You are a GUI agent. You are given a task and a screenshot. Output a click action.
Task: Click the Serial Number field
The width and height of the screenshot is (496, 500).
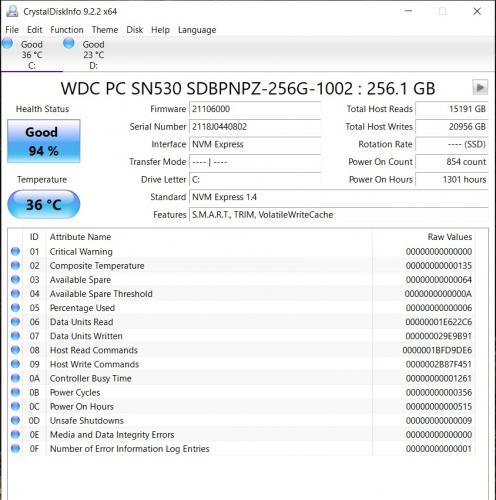(x=255, y=127)
